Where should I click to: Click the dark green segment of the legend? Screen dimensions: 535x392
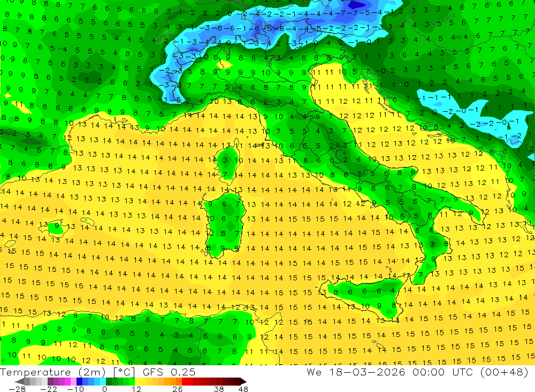click(x=109, y=381)
